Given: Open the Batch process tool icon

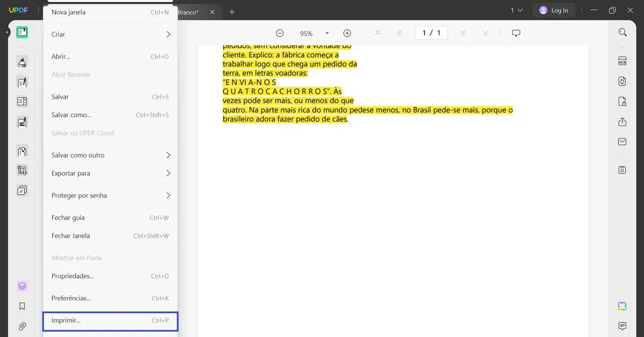Looking at the screenshot, I should pos(22,191).
